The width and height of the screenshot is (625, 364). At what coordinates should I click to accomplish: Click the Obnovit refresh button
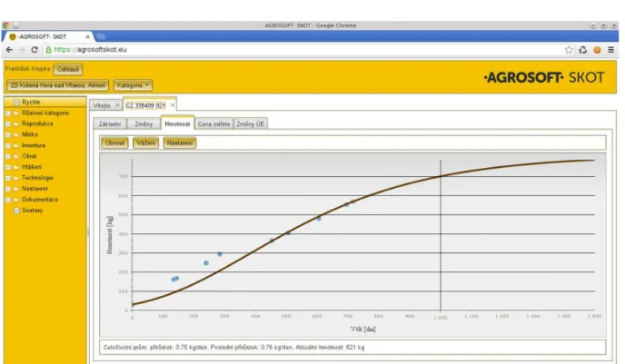click(114, 143)
